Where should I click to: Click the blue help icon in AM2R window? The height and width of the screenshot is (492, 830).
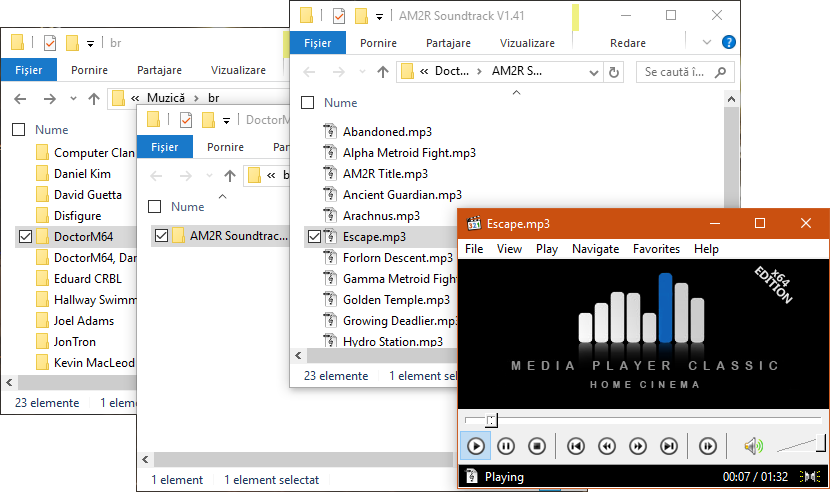pyautogui.click(x=728, y=42)
